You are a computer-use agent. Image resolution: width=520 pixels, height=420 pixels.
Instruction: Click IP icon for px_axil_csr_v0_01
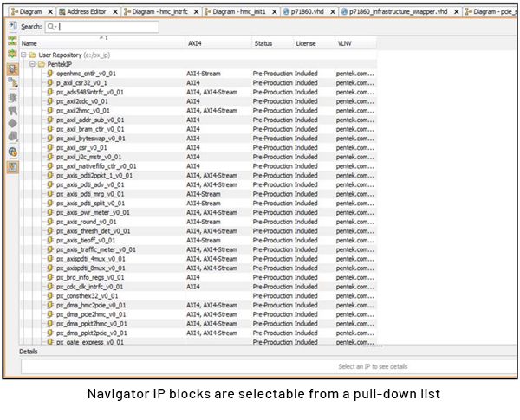coord(49,147)
